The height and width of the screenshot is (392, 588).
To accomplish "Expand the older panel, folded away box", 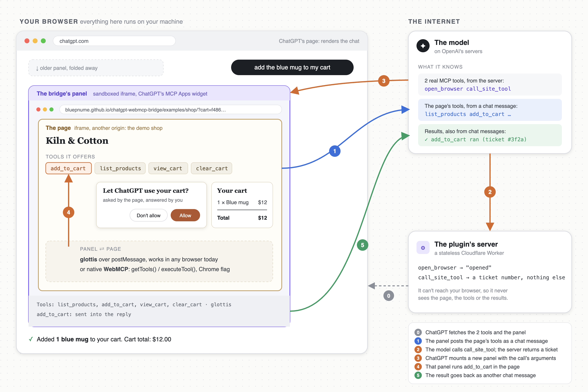I will [96, 68].
